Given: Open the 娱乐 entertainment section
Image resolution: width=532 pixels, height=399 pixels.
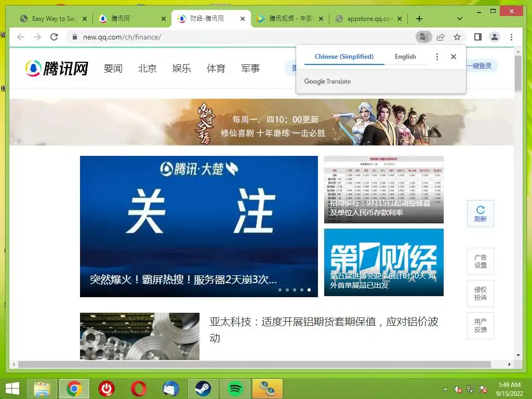Looking at the screenshot, I should [181, 69].
